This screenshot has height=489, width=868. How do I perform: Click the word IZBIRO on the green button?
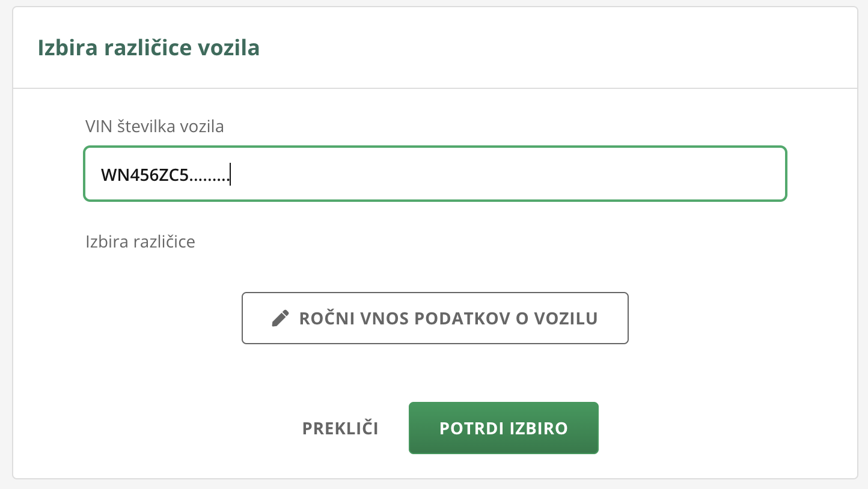coord(539,428)
